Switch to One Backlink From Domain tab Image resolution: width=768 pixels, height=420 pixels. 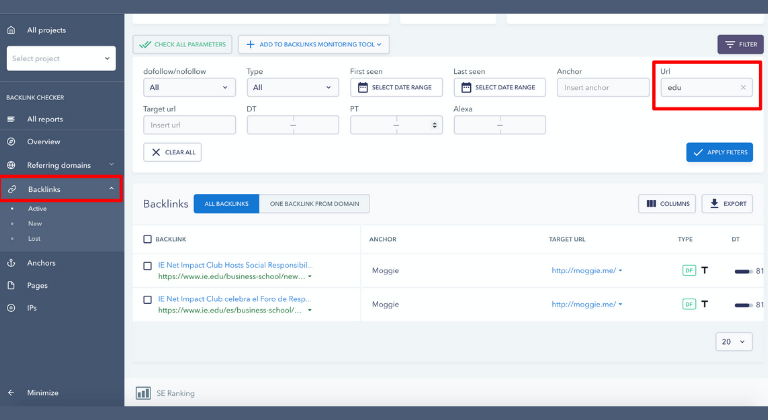click(314, 204)
